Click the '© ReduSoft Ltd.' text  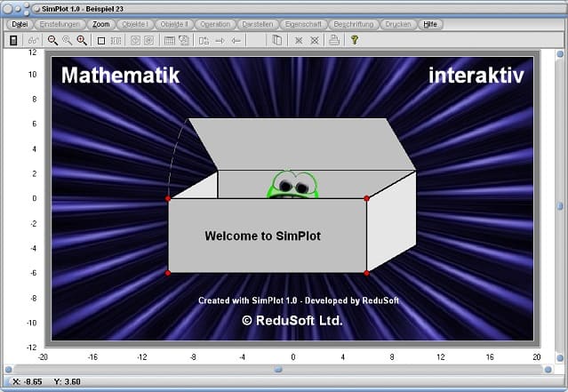(292, 320)
